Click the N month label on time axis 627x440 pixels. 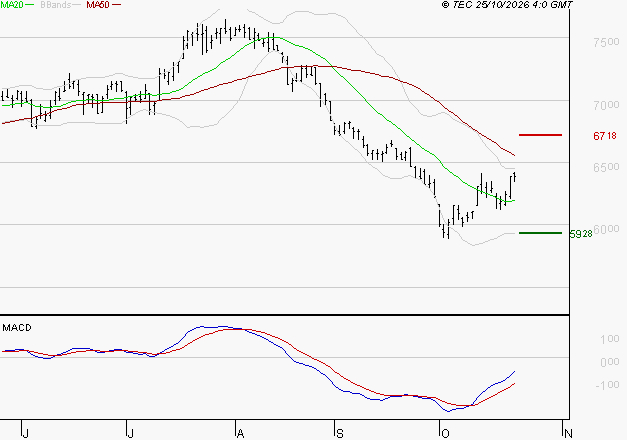coord(568,433)
